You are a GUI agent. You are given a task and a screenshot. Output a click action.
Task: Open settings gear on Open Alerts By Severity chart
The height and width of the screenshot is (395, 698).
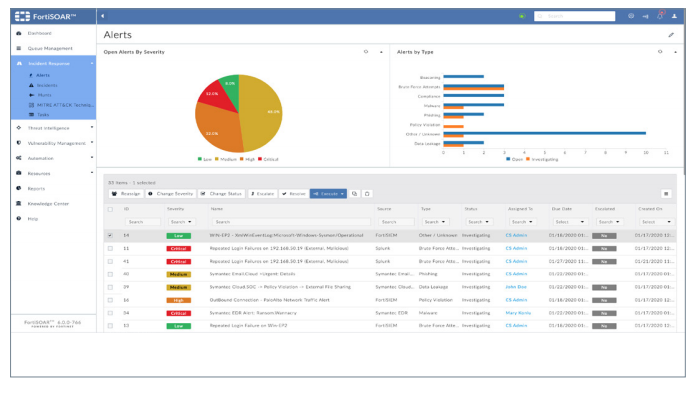(x=366, y=52)
